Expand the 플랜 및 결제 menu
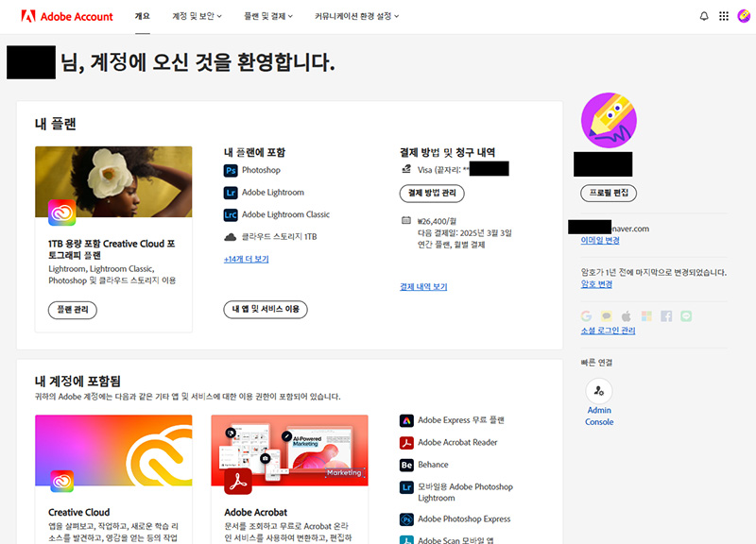Screen dimensions: 756x544 coord(268,16)
